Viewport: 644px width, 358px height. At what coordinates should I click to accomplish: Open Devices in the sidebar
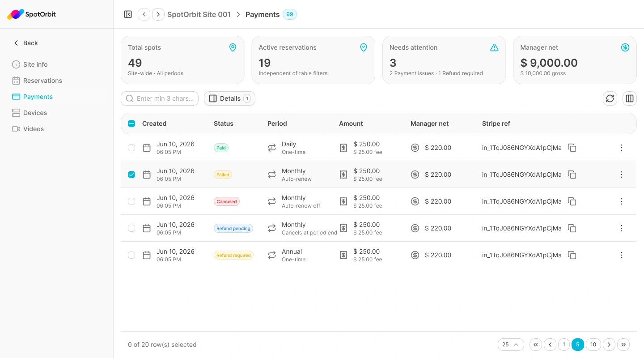pyautogui.click(x=57, y=113)
